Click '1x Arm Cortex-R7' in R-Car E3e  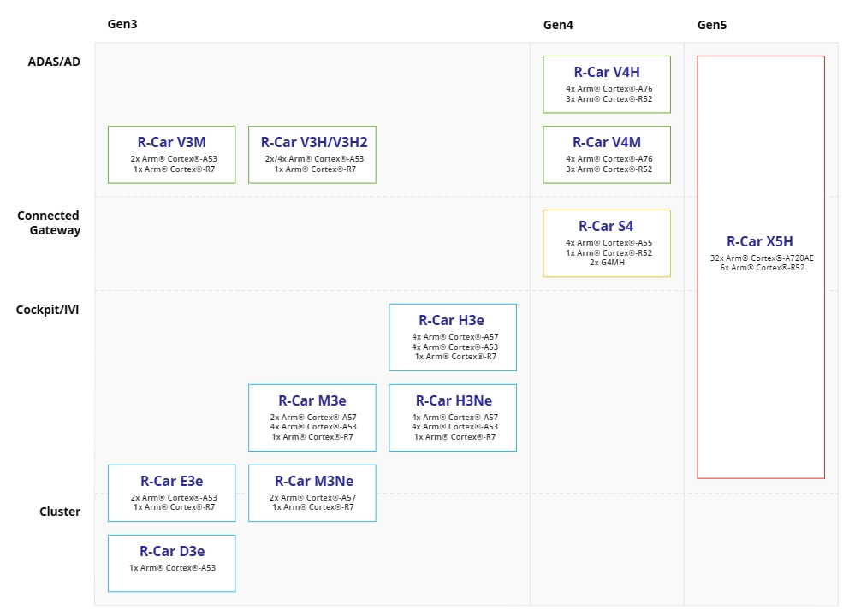(175, 507)
